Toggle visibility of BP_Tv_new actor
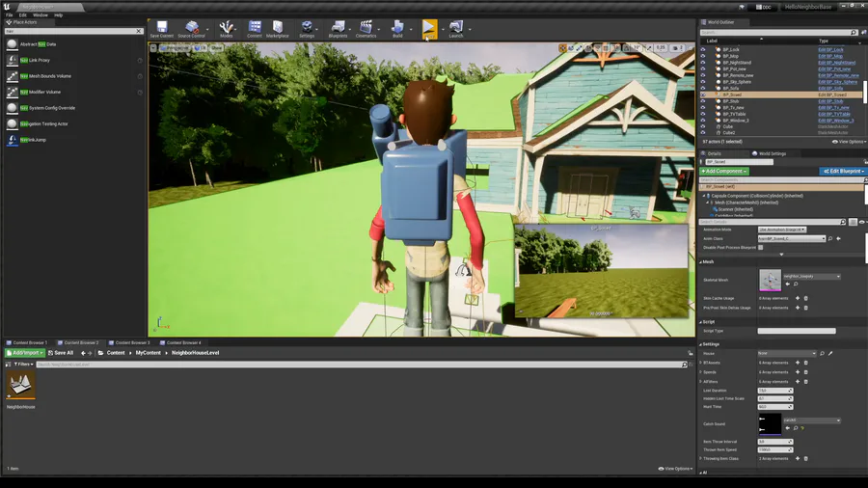The width and height of the screenshot is (868, 488). [703, 107]
